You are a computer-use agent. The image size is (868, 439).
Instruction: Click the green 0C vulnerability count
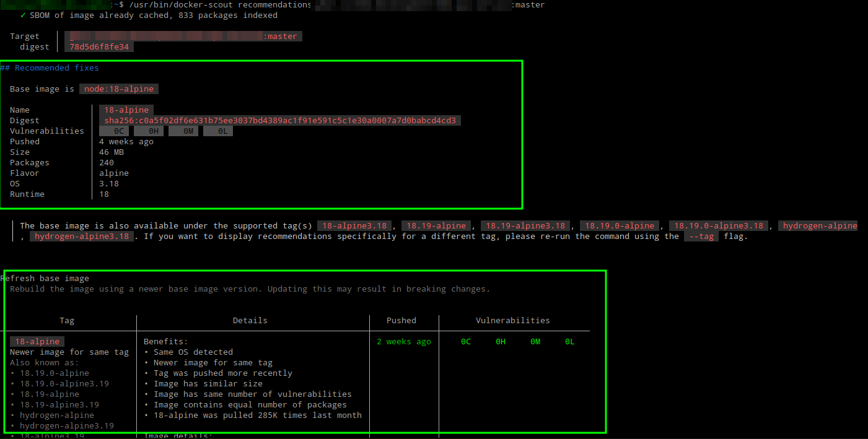[466, 342]
